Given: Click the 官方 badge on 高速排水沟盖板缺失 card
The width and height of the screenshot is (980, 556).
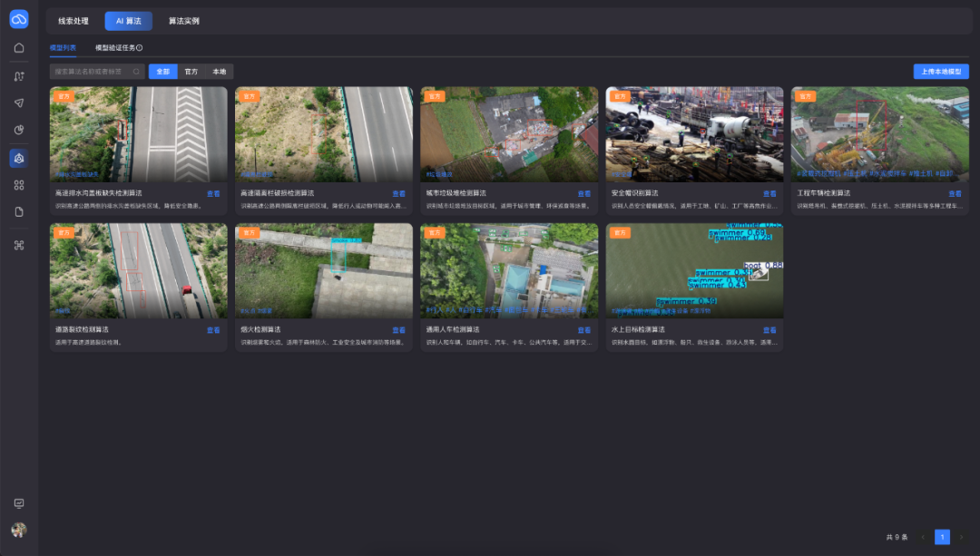Looking at the screenshot, I should (64, 96).
